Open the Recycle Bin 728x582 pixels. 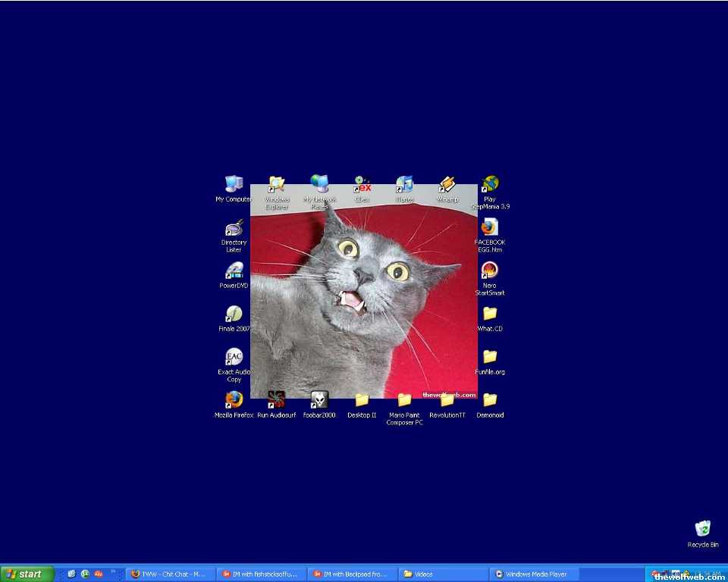coord(703,529)
